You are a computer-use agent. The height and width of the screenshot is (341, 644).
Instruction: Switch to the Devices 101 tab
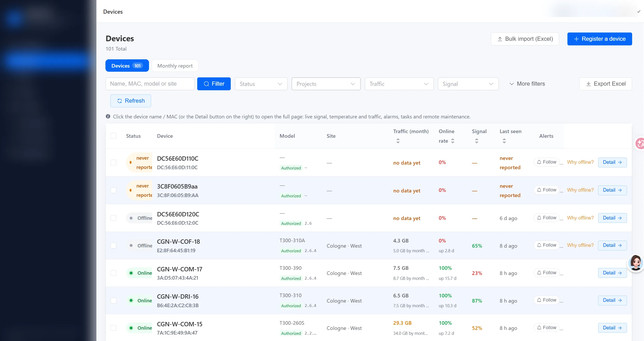pyautogui.click(x=127, y=66)
